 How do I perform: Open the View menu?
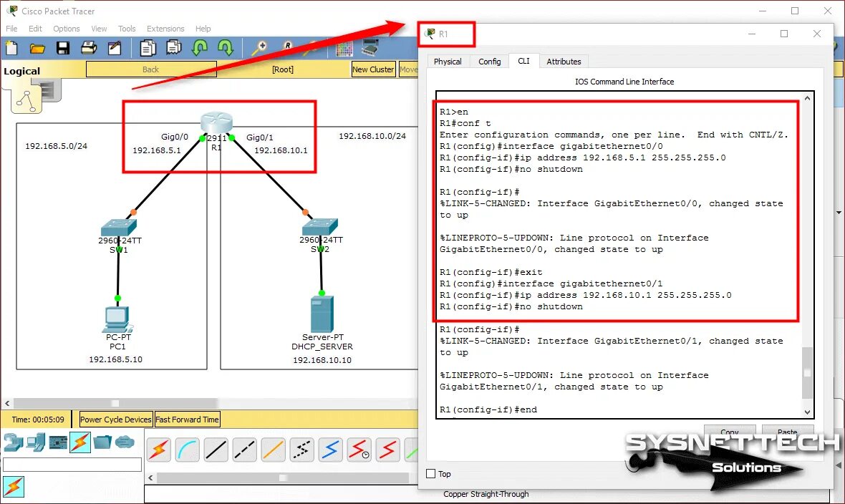[x=99, y=29]
